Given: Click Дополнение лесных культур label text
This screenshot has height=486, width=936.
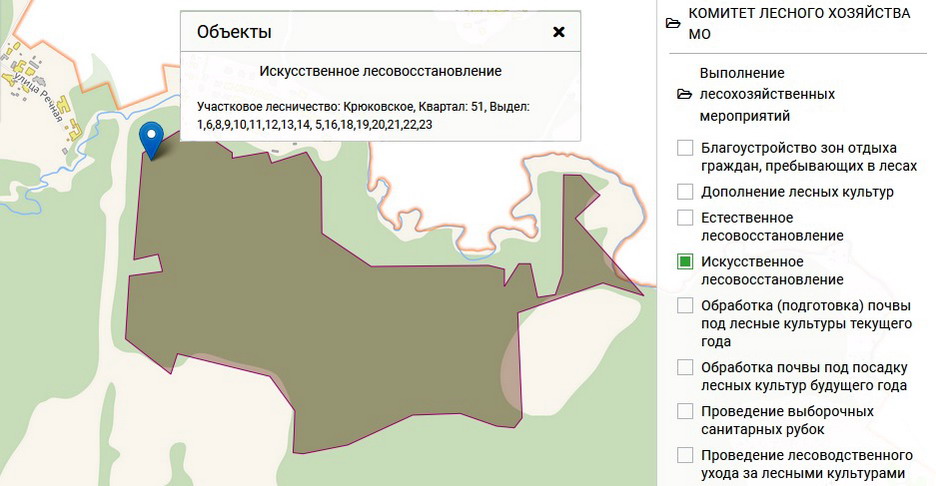Looking at the screenshot, I should click(x=797, y=192).
